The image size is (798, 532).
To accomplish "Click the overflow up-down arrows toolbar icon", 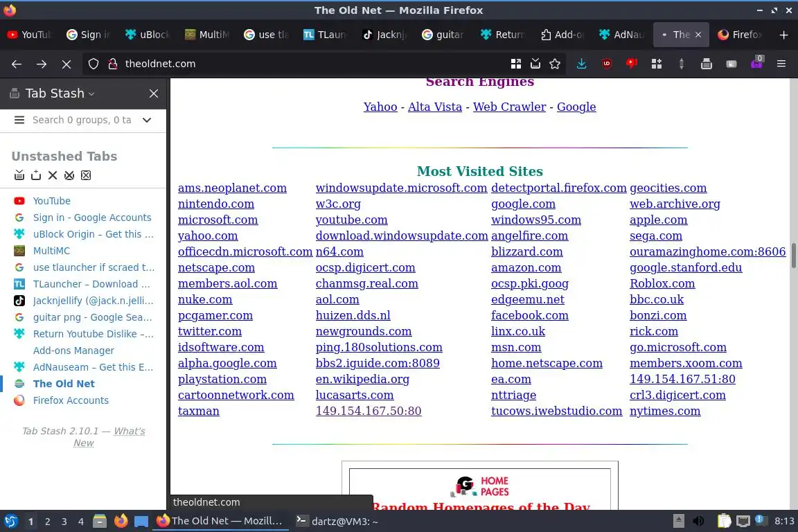I will pos(681,64).
